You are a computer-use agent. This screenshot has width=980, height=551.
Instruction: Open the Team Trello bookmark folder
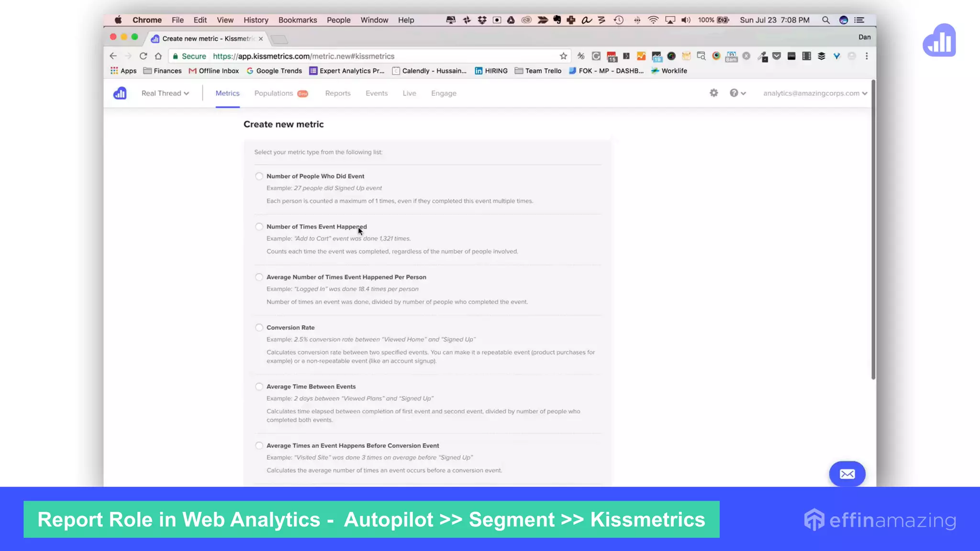point(538,71)
